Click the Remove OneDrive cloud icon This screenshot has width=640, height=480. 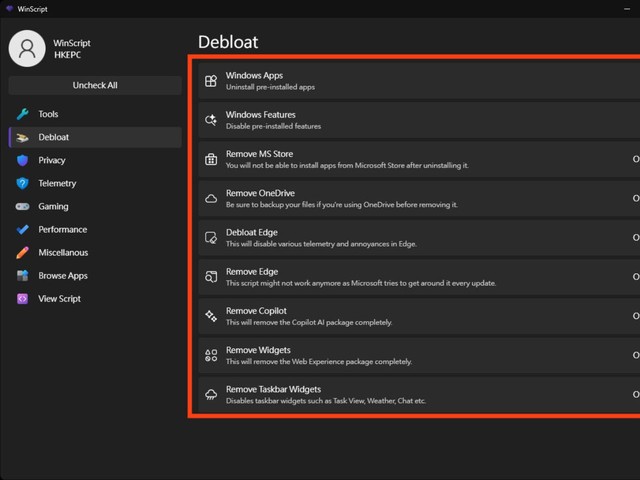(211, 199)
